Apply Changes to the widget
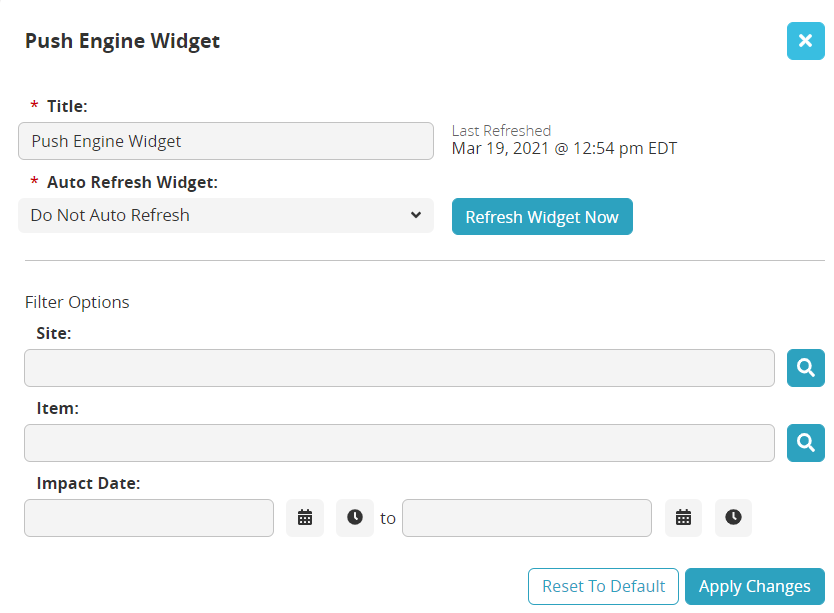This screenshot has width=834, height=613. (754, 587)
